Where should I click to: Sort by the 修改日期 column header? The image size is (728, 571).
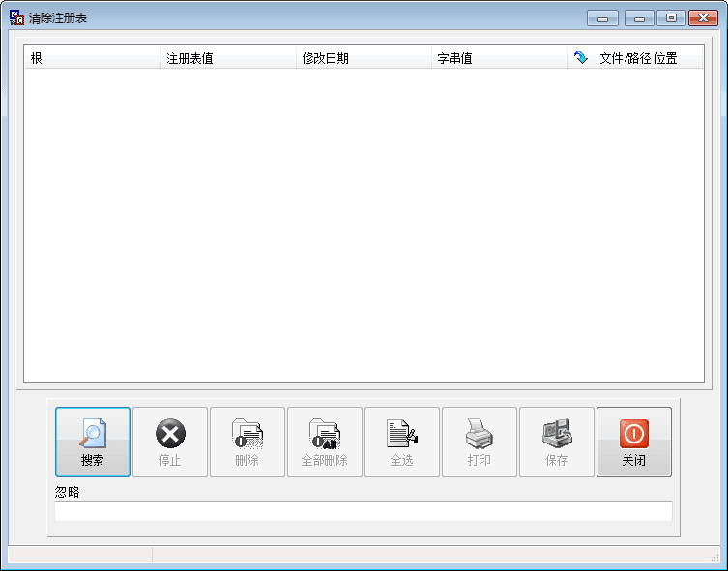point(364,58)
